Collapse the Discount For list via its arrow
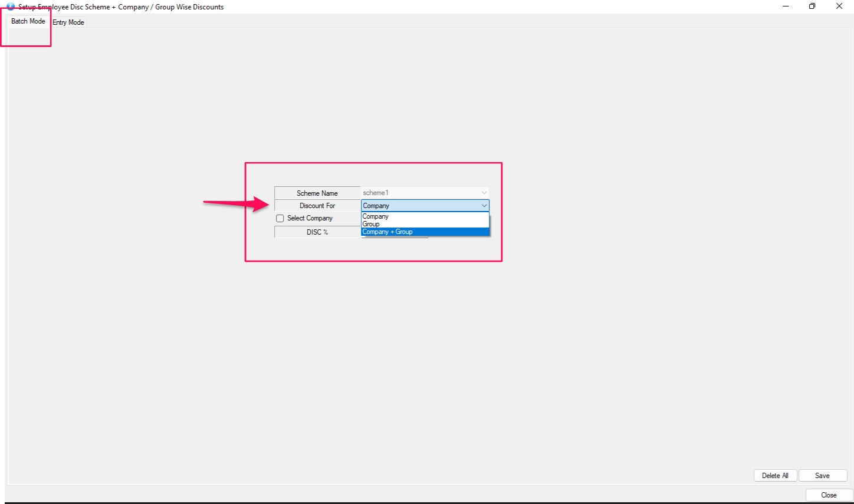The image size is (854, 504). pyautogui.click(x=484, y=206)
